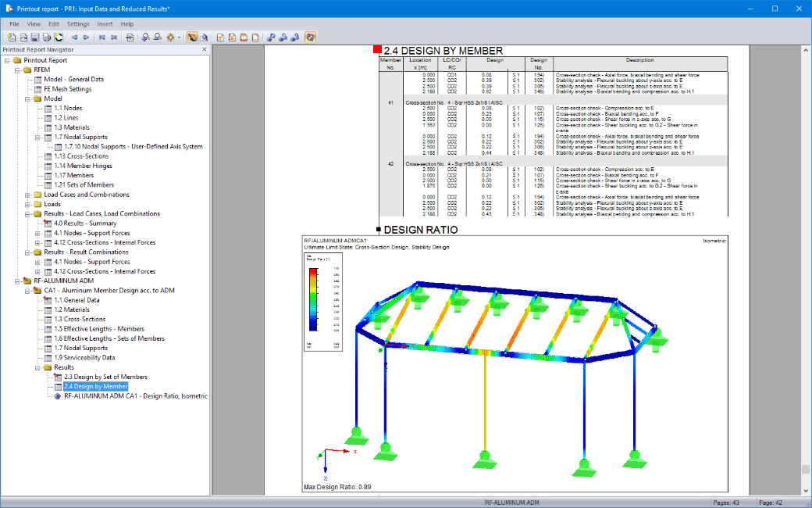Image resolution: width=812 pixels, height=508 pixels.
Task: Click the first page-layout toolbar icon
Action: tap(220, 38)
